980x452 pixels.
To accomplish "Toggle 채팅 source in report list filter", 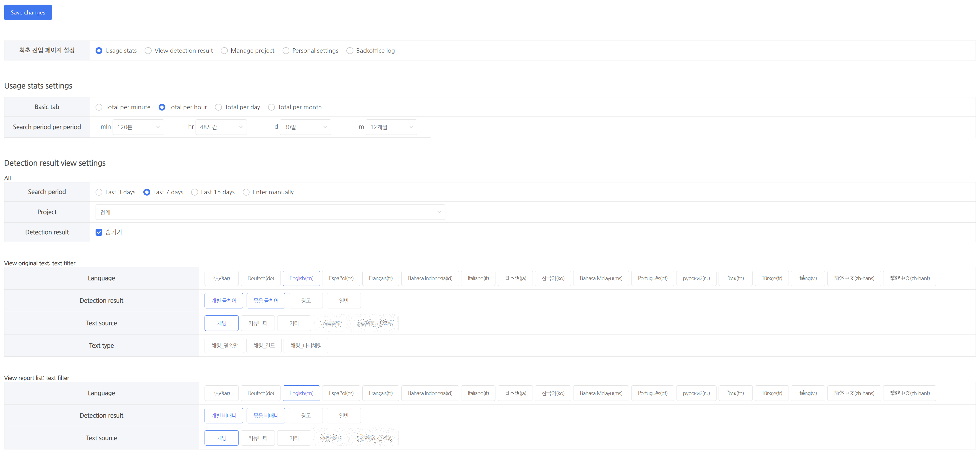I will pyautogui.click(x=221, y=438).
